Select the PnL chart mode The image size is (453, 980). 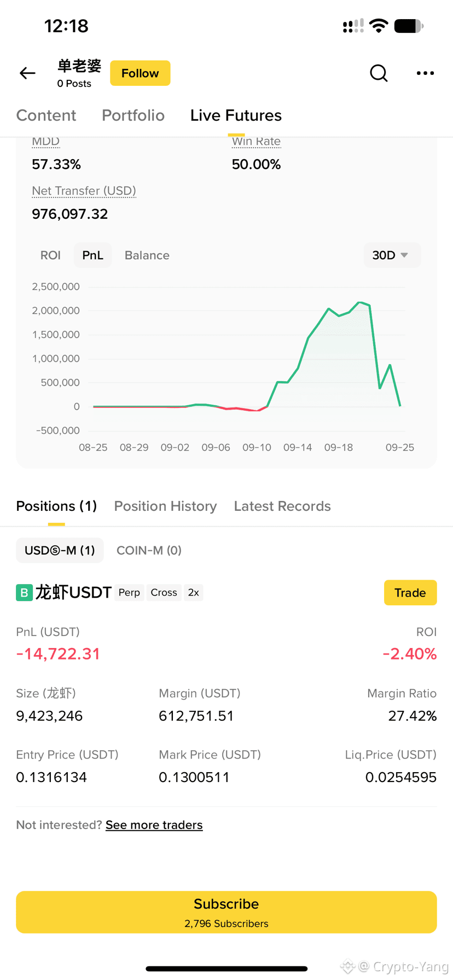92,255
